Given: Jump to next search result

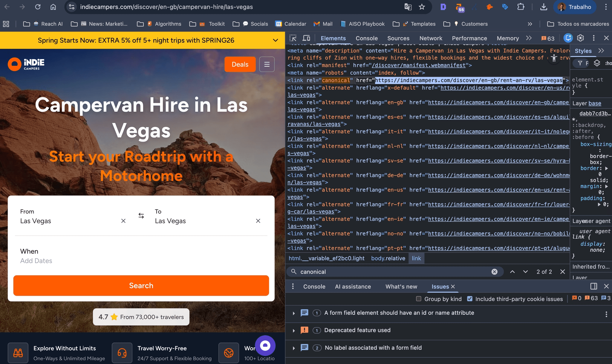Looking at the screenshot, I should (x=525, y=272).
